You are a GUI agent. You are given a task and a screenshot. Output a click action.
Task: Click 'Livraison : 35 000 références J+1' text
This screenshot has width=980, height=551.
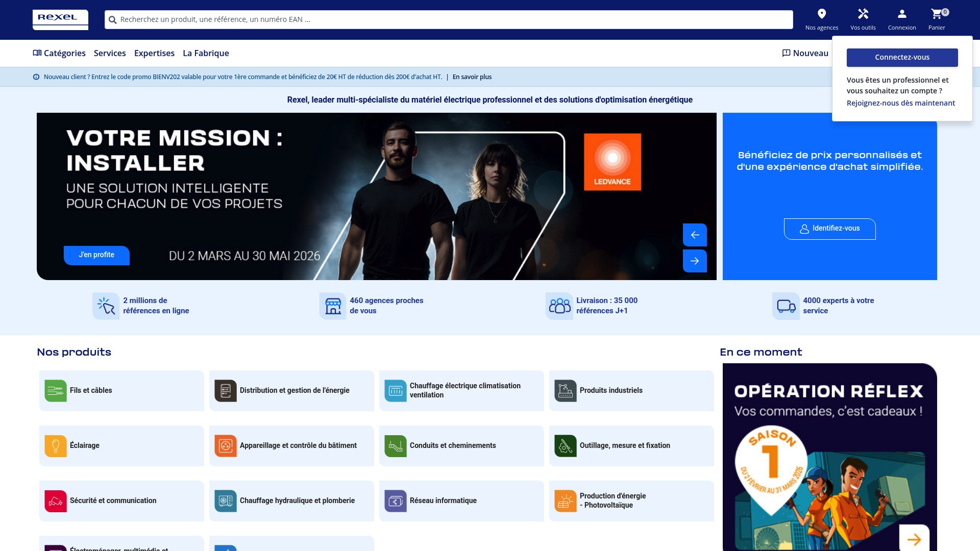coord(607,306)
